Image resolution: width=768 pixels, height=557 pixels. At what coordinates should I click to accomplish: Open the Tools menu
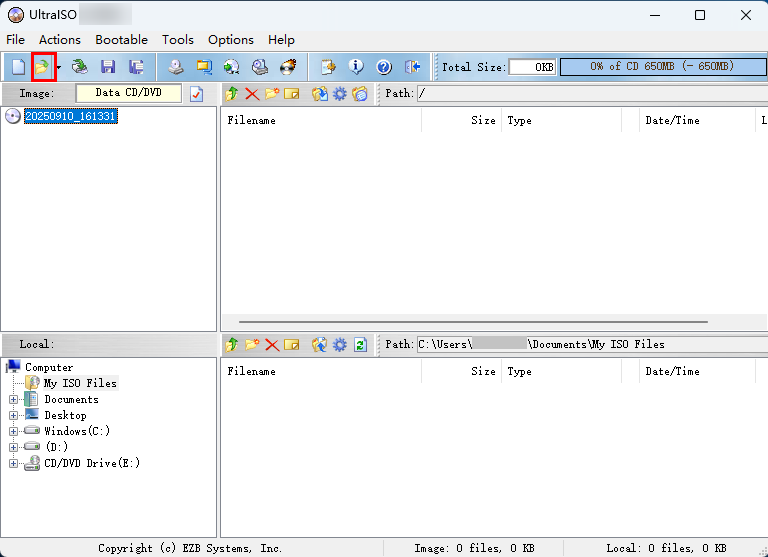click(x=178, y=39)
